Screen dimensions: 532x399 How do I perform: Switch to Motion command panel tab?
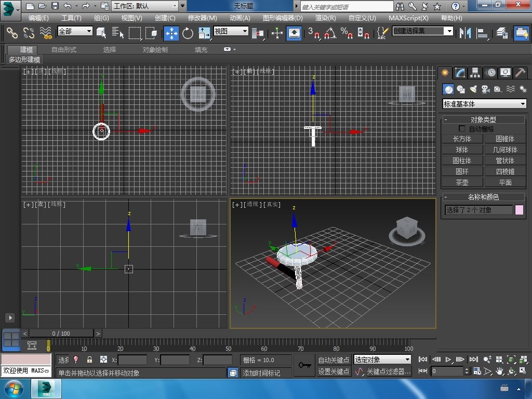(490, 72)
